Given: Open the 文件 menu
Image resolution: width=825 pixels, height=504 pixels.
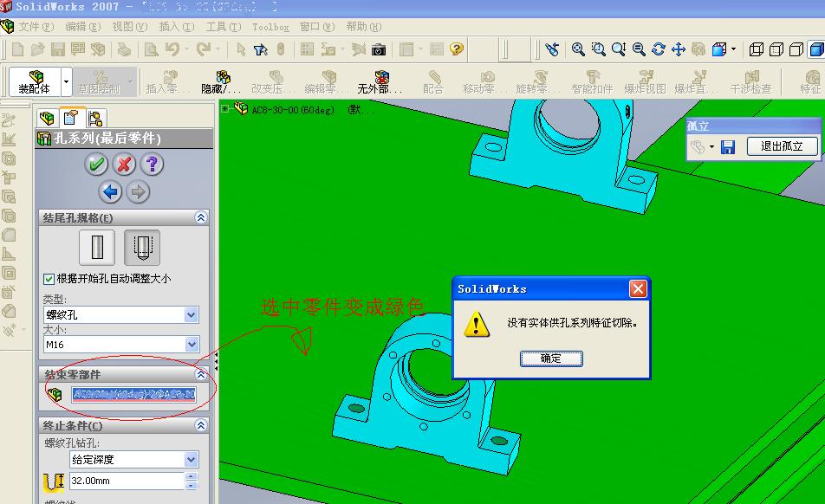Looking at the screenshot, I should coord(36,27).
